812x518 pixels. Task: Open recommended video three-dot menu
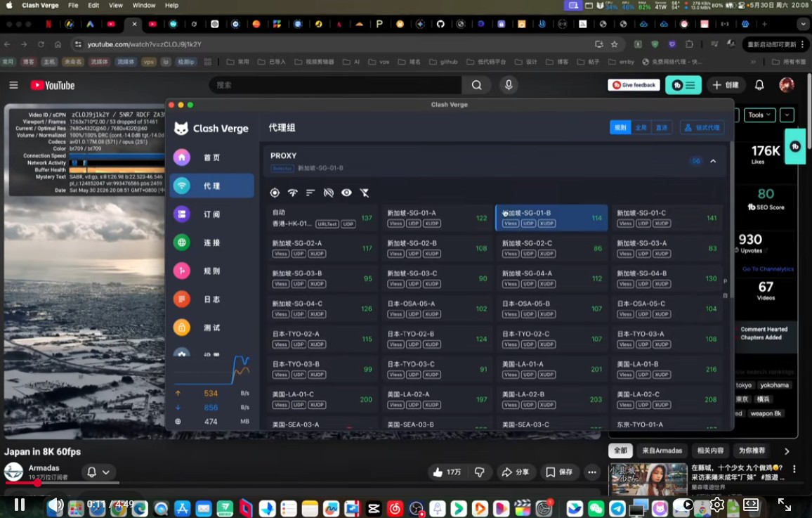[x=794, y=469]
